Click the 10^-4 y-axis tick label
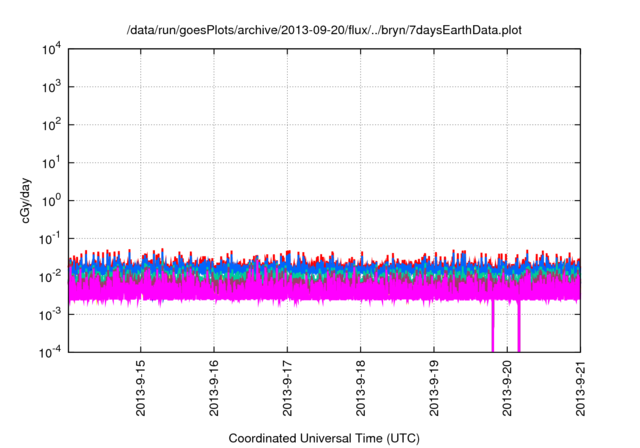The height and width of the screenshot is (448, 640). [x=50, y=352]
